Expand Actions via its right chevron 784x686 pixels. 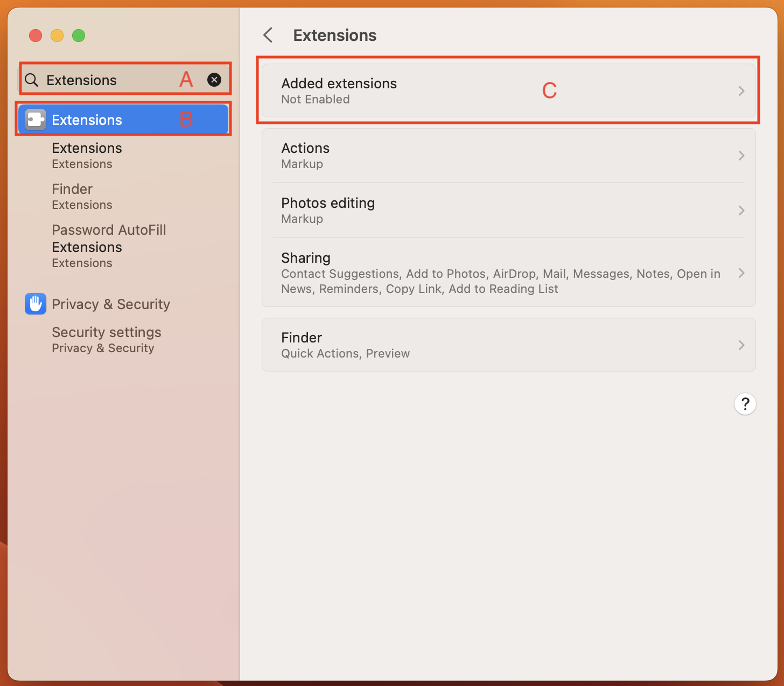[741, 156]
